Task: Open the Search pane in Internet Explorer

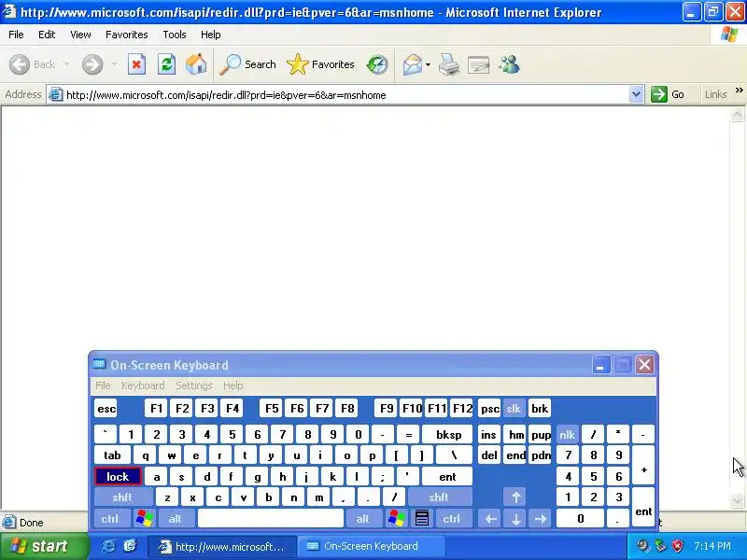Action: point(247,64)
